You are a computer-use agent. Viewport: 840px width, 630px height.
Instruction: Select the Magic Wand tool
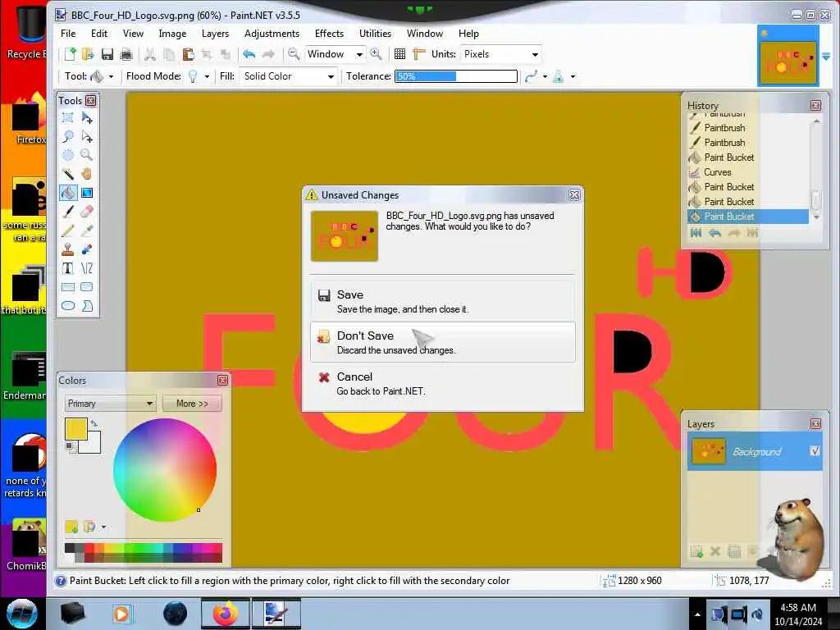coord(68,174)
